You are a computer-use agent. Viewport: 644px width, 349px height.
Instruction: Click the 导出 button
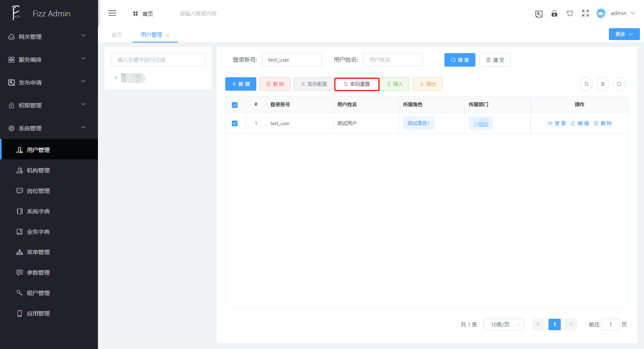click(427, 84)
